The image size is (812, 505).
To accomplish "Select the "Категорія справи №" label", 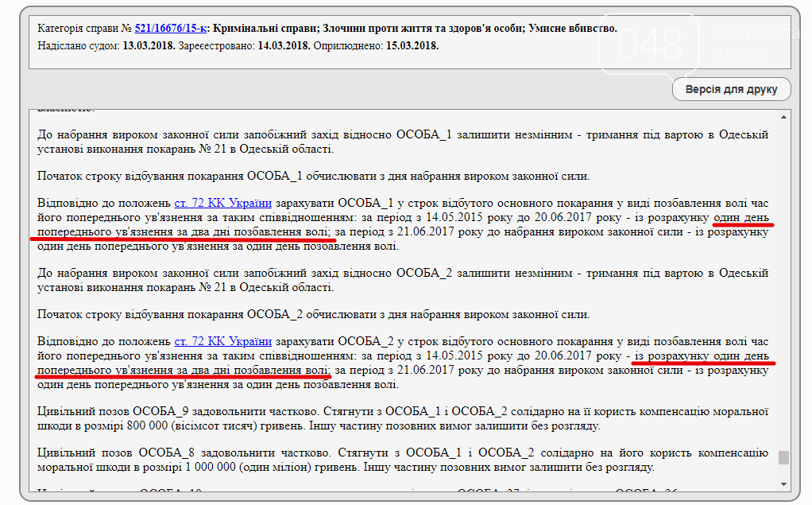I will 85,28.
